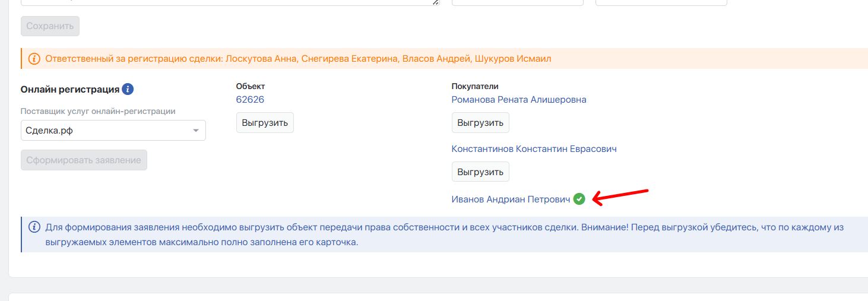Image resolution: width=868 pixels, height=301 pixels.
Task: Click the Поставщик услуг онлайн-регистрации label
Action: click(98, 111)
